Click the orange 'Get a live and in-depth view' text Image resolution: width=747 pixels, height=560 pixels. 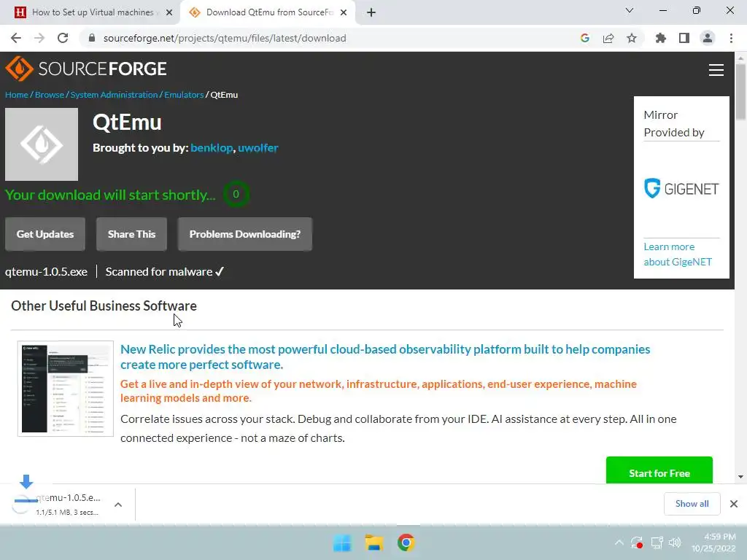[x=379, y=391]
